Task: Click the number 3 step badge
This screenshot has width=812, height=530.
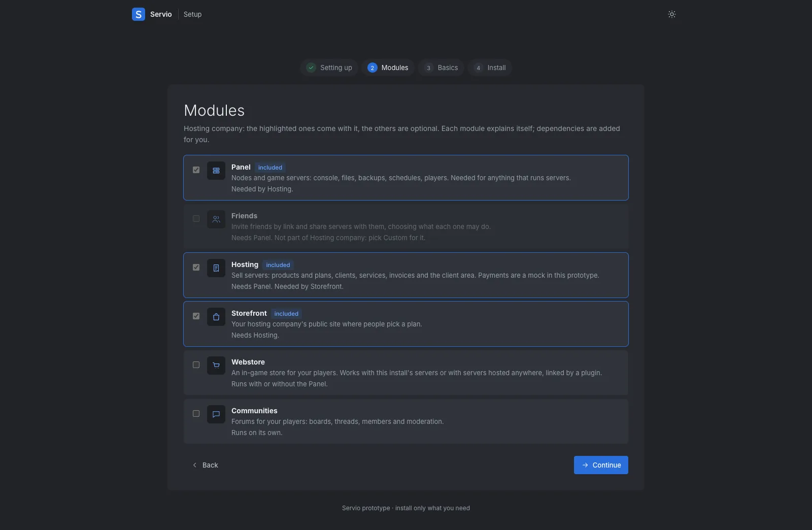Action: pyautogui.click(x=429, y=68)
